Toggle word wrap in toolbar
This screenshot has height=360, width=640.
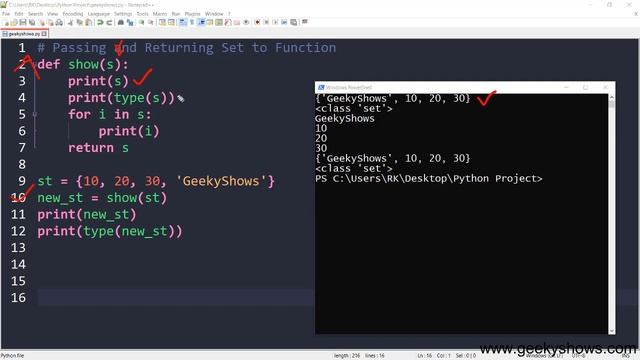pos(183,22)
